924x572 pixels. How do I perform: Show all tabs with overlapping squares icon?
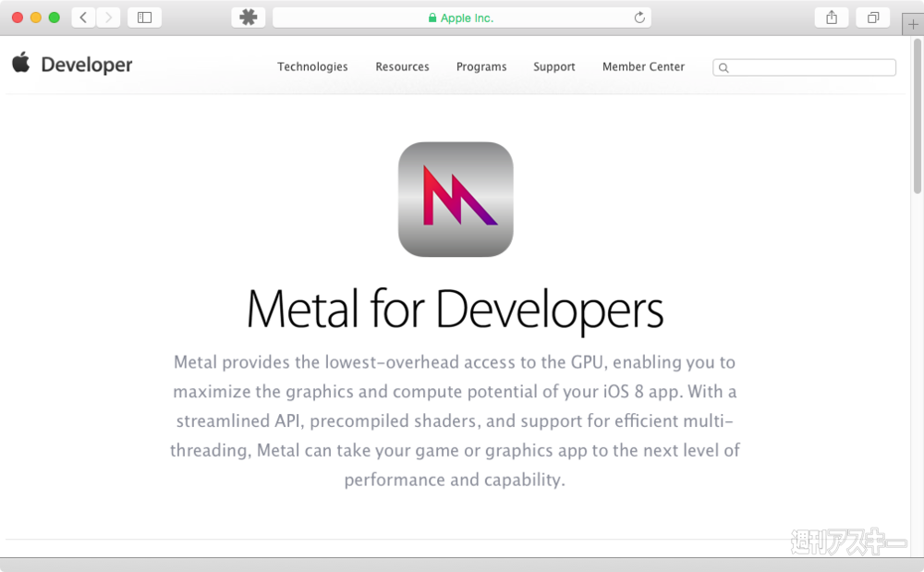(873, 18)
